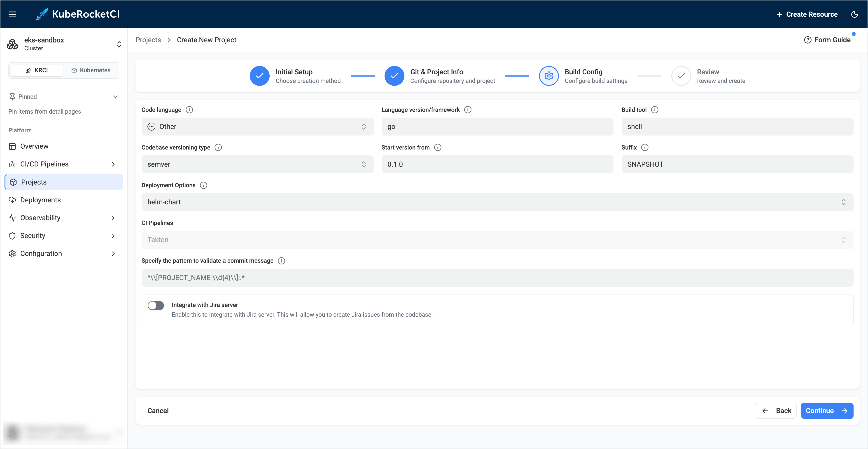Switch to the KRCI tab

point(37,70)
